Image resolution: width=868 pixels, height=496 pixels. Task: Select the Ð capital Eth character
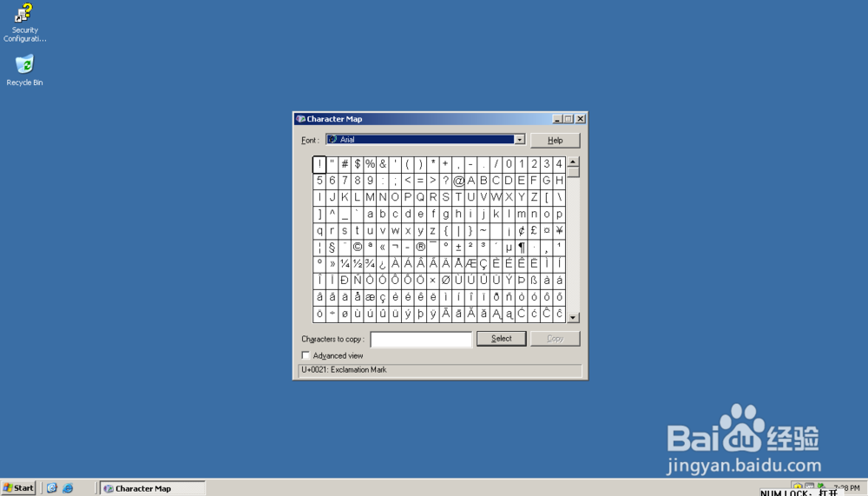345,281
